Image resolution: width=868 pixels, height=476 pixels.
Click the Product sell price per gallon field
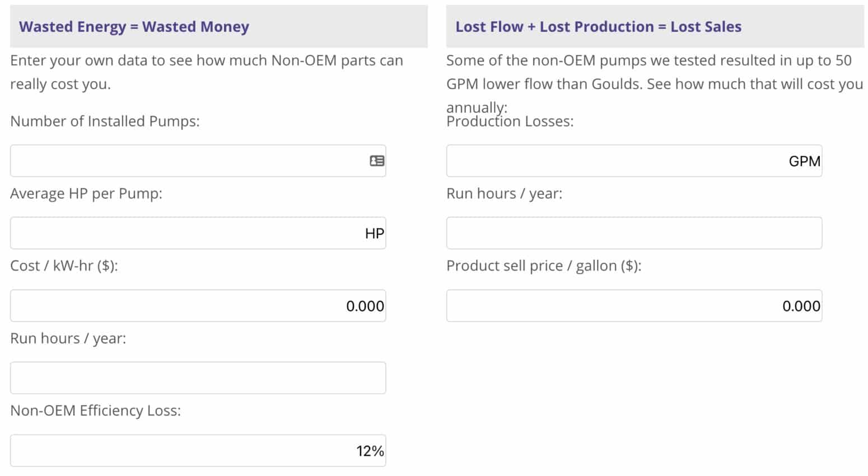tap(616, 306)
